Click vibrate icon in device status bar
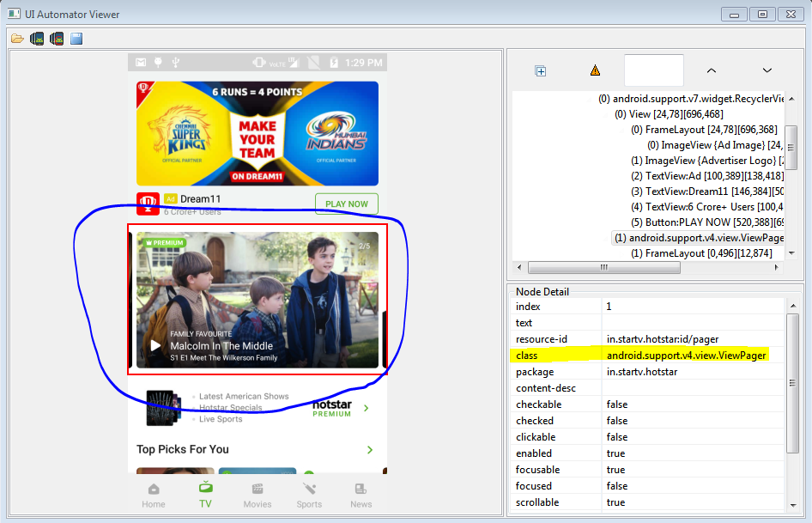This screenshot has height=523, width=812. pyautogui.click(x=259, y=63)
